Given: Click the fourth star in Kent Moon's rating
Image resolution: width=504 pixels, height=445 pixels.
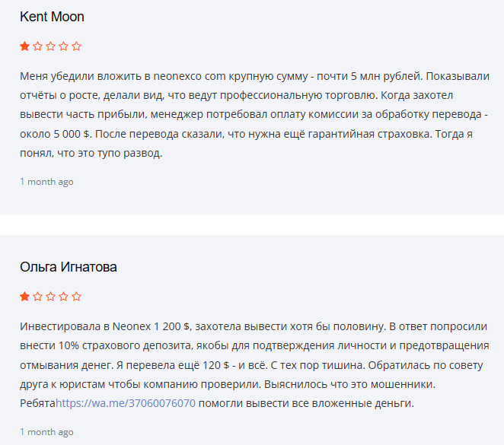Looking at the screenshot, I should (x=63, y=46).
